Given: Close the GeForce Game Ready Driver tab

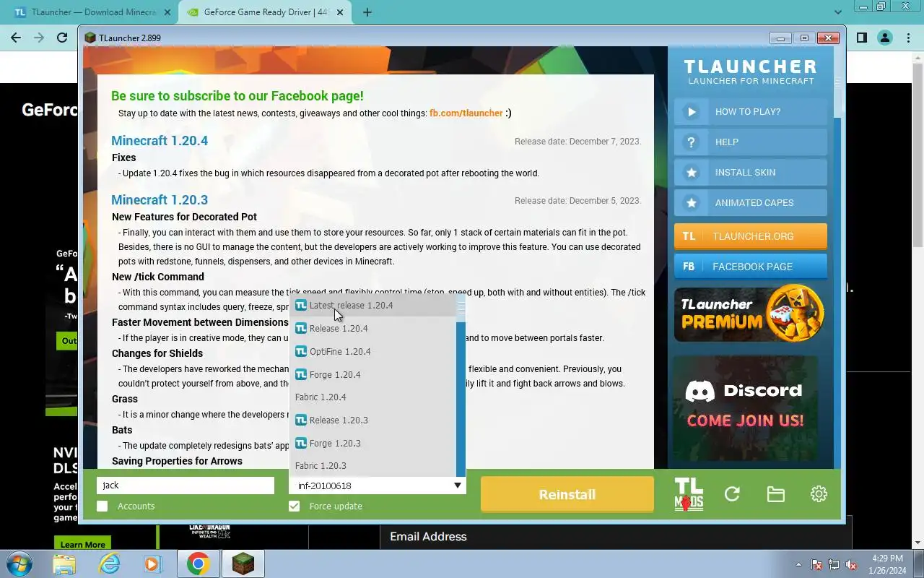Looking at the screenshot, I should coord(340,12).
